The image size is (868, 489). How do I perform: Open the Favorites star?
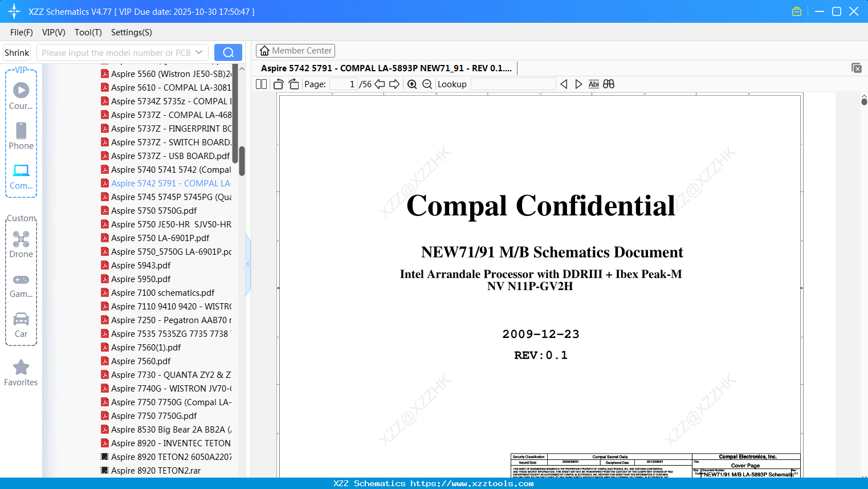(x=21, y=373)
